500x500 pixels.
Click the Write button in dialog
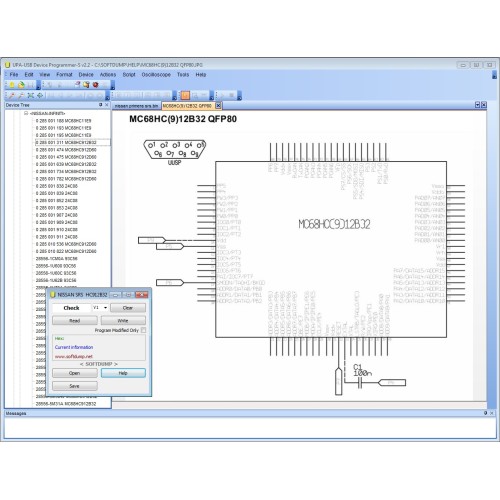(123, 321)
